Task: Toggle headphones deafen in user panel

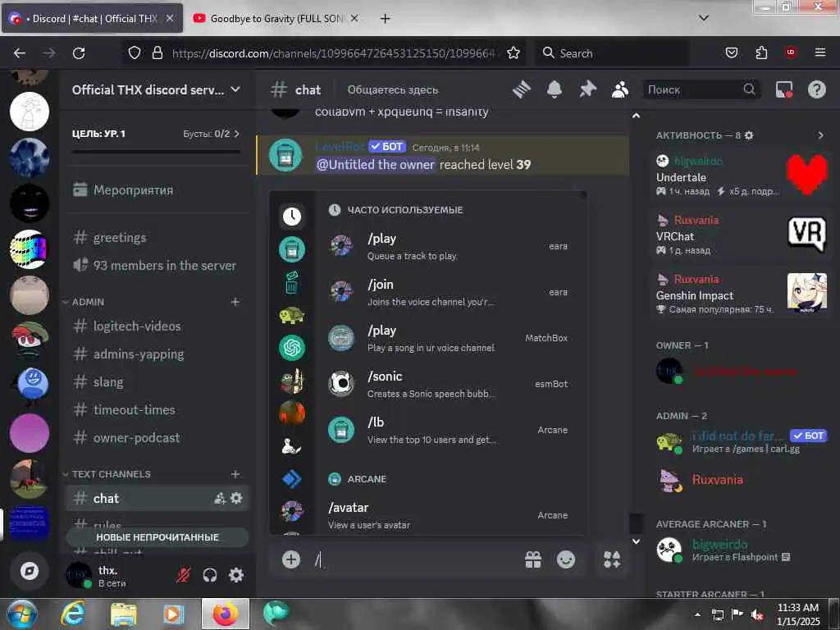Action: 210,575
